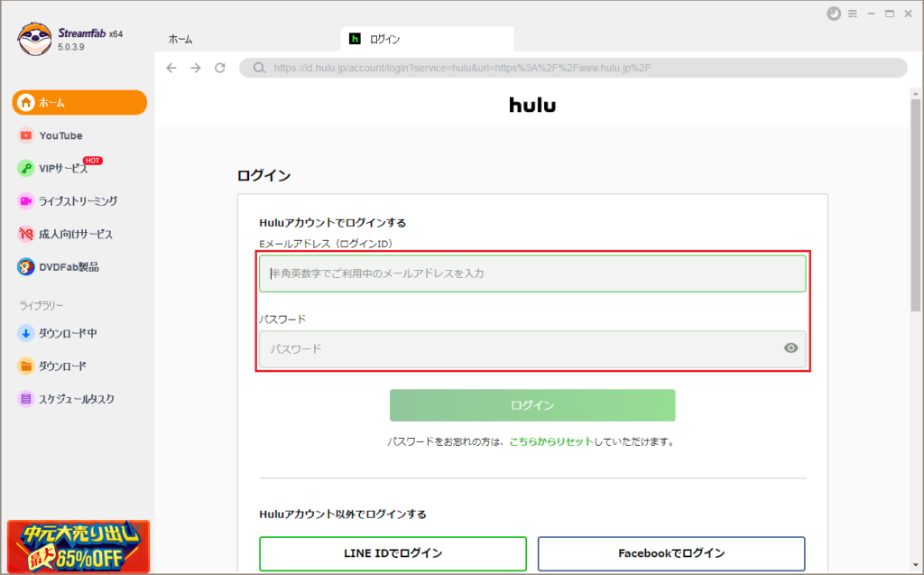The width and height of the screenshot is (924, 575).
Task: Click Facebookでログイン button
Action: [x=671, y=553]
